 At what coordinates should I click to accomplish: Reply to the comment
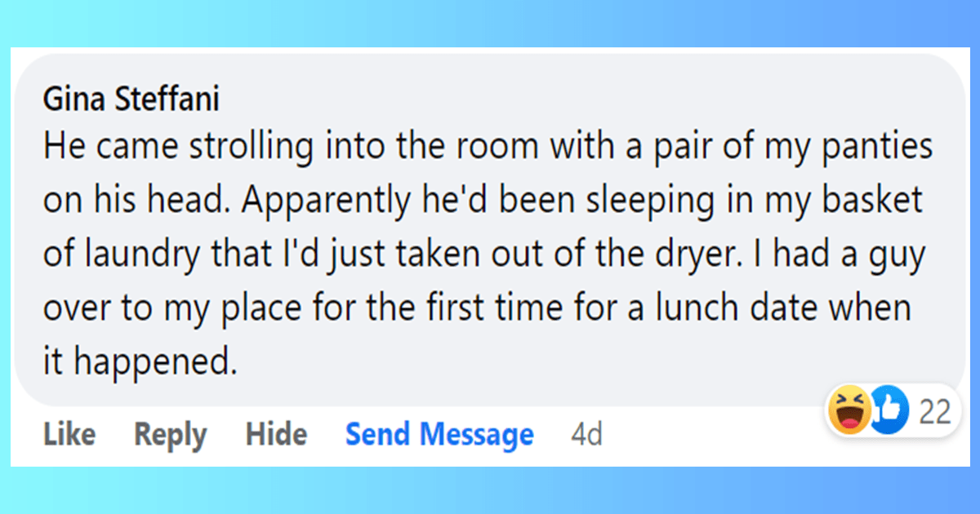click(x=170, y=436)
